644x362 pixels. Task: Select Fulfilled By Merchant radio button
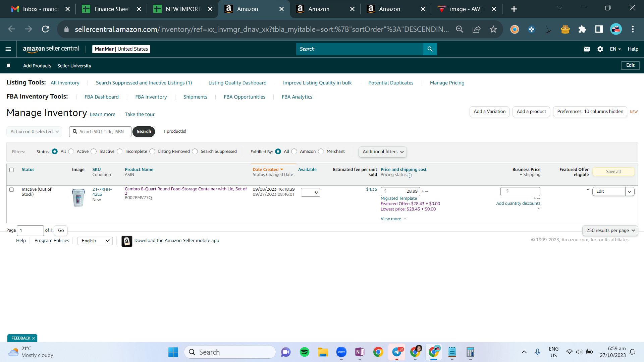click(x=321, y=152)
